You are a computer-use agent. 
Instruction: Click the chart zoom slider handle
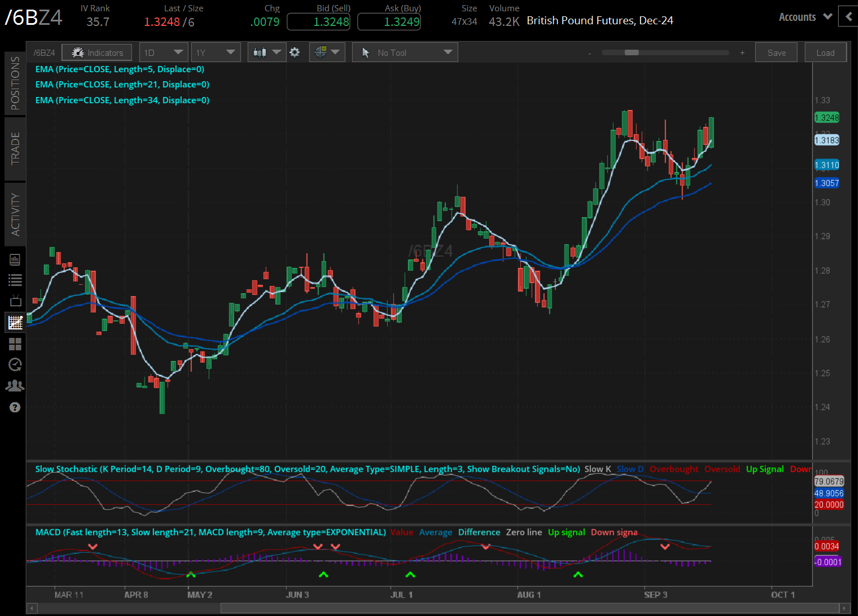click(632, 52)
